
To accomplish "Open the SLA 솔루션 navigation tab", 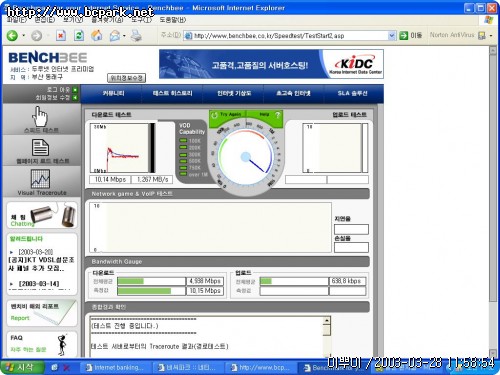I will (x=352, y=93).
